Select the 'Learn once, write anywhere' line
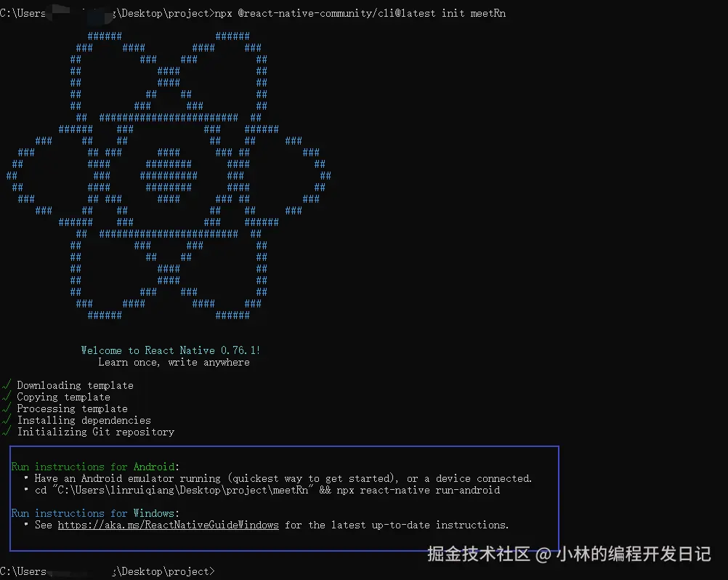This screenshot has height=580, width=728. 174,362
